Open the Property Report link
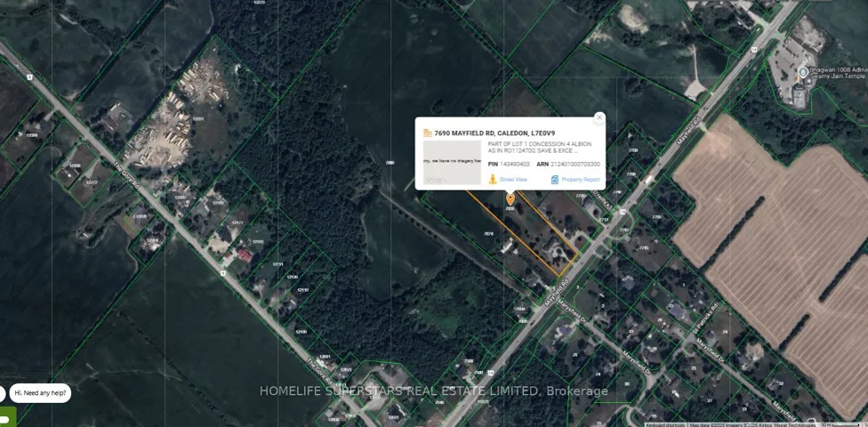868x427 pixels. pyautogui.click(x=580, y=180)
